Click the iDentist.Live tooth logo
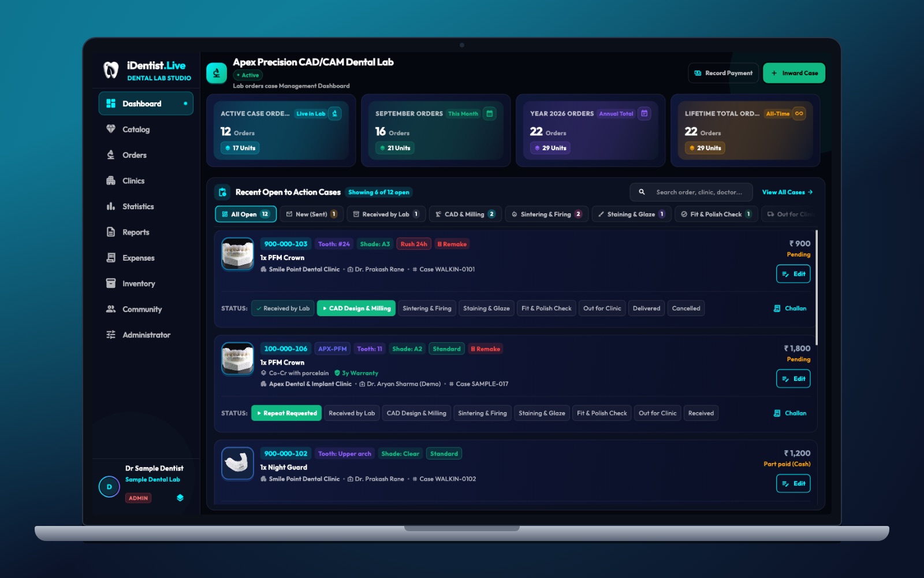The height and width of the screenshot is (578, 924). point(111,70)
